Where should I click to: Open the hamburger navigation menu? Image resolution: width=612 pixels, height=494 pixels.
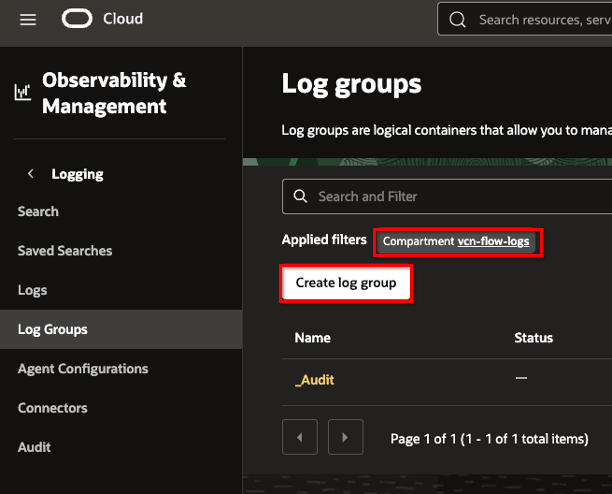(28, 19)
